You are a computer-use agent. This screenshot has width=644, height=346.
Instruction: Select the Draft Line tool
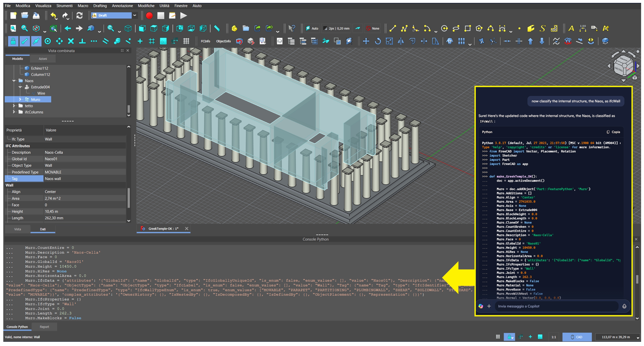tap(393, 29)
